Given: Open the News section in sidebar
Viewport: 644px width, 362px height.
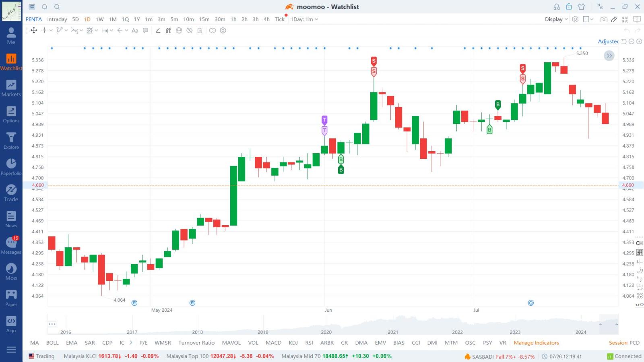Looking at the screenshot, I should pyautogui.click(x=11, y=220).
